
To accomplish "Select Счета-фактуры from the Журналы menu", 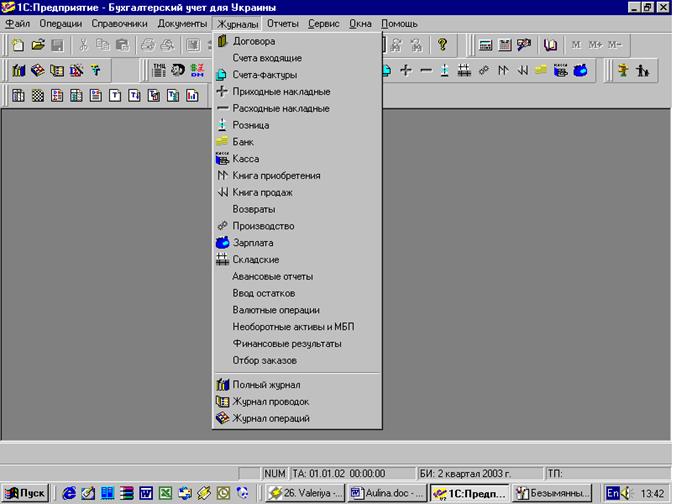I will tap(260, 75).
